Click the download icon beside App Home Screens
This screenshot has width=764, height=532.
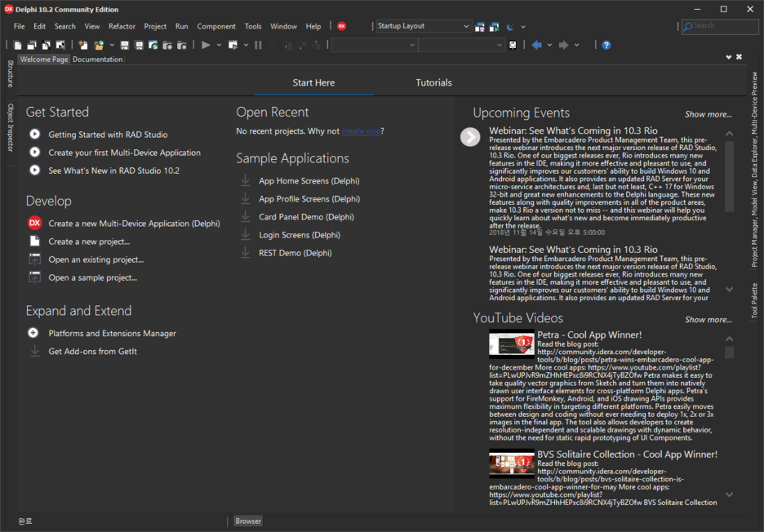coord(246,180)
